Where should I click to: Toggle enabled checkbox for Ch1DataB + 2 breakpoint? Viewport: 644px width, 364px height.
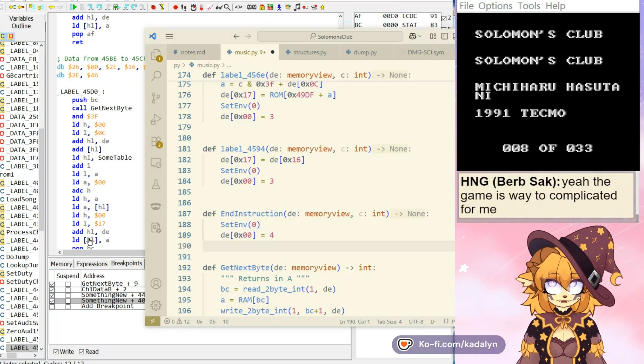(x=52, y=289)
